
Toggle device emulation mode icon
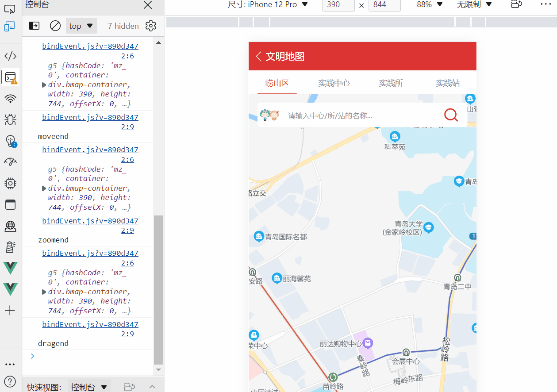tap(10, 27)
